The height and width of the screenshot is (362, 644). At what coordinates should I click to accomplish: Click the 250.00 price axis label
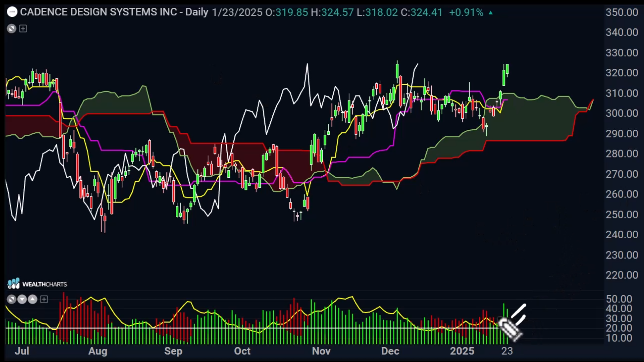[622, 215]
